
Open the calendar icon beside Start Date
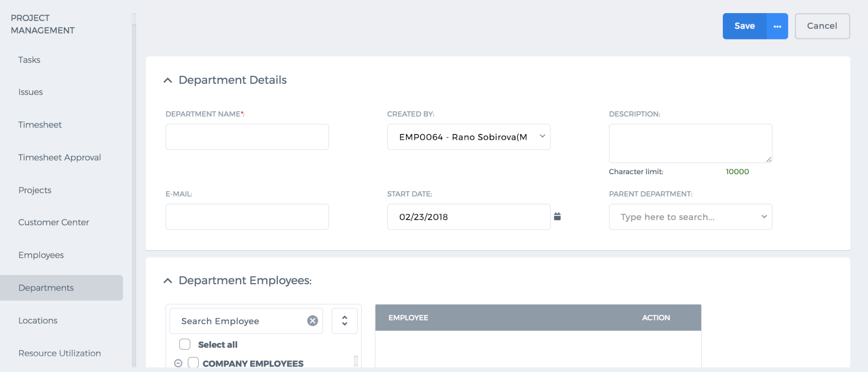pos(557,216)
